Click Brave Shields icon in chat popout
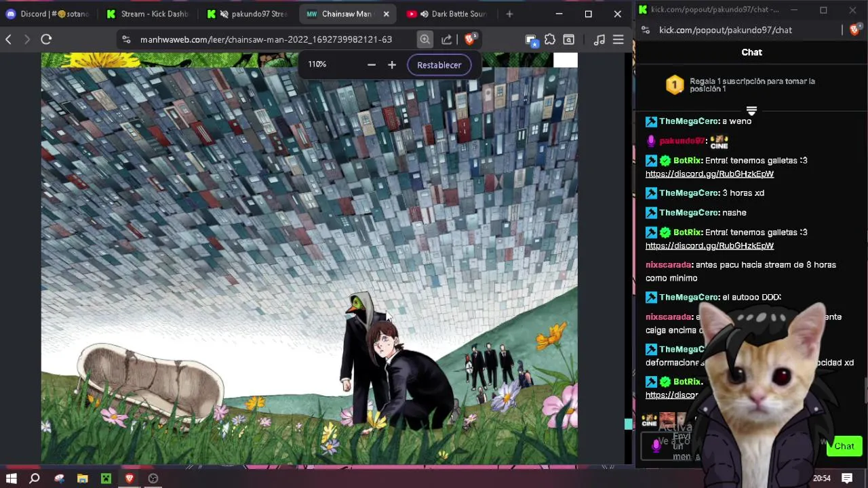The height and width of the screenshot is (488, 868). [854, 30]
